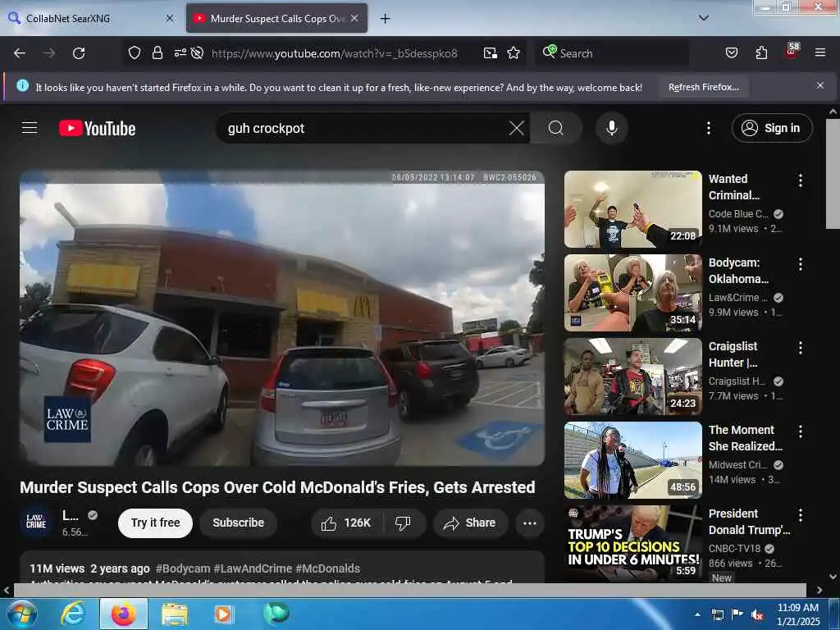Open the YouTube guide hamburger menu
Viewport: 840px width, 630px height.
[30, 128]
